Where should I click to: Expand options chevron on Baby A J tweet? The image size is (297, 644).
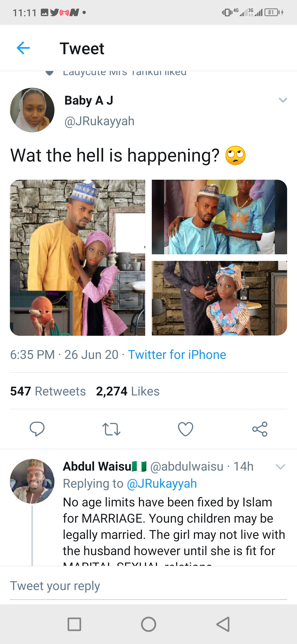(283, 100)
